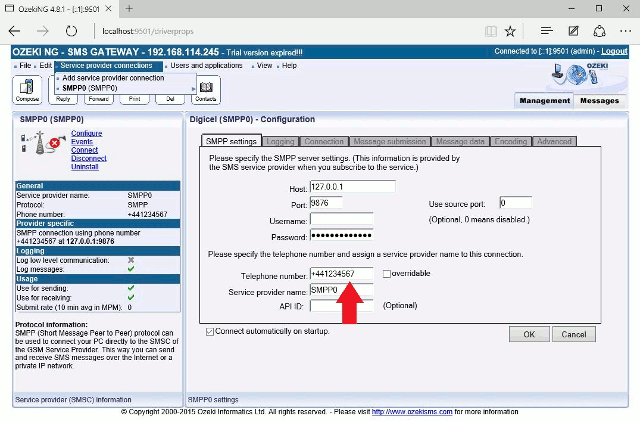The width and height of the screenshot is (640, 422).
Task: Toggle Connect automatically on startup checkbox
Action: [x=210, y=332]
